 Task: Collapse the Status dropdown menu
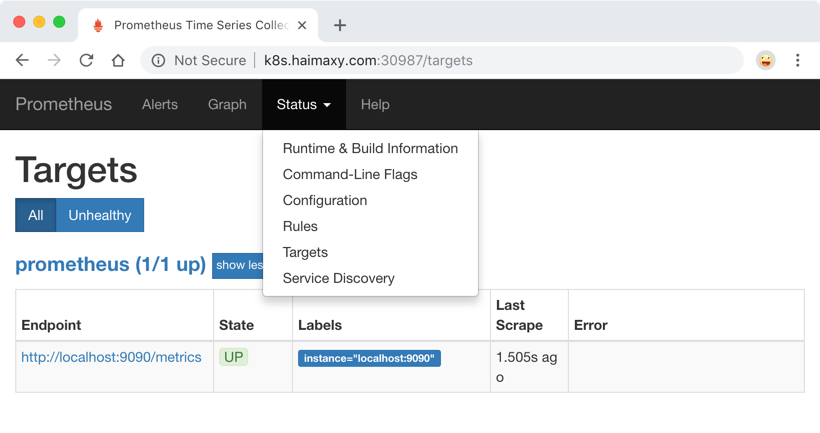tap(304, 105)
